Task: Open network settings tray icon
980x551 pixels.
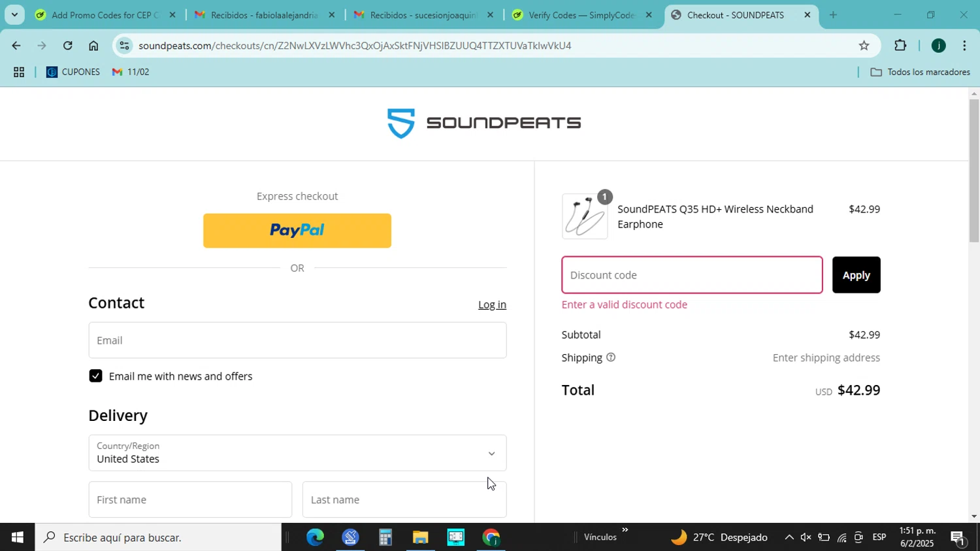Action: (x=841, y=537)
